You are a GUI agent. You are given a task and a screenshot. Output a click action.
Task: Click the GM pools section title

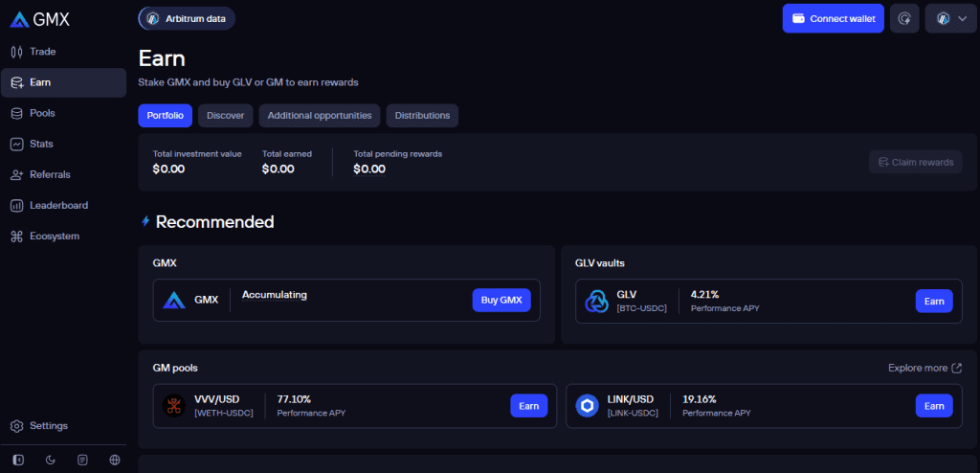[x=175, y=368]
